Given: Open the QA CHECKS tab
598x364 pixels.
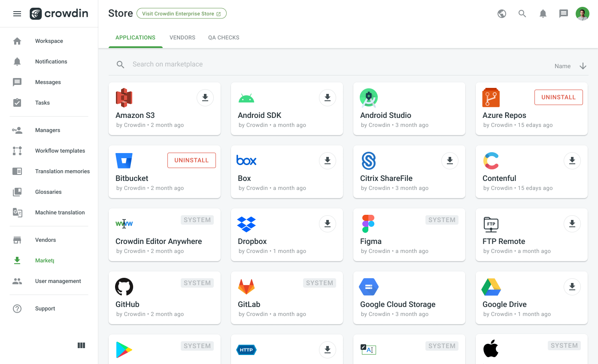Looking at the screenshot, I should coord(224,37).
